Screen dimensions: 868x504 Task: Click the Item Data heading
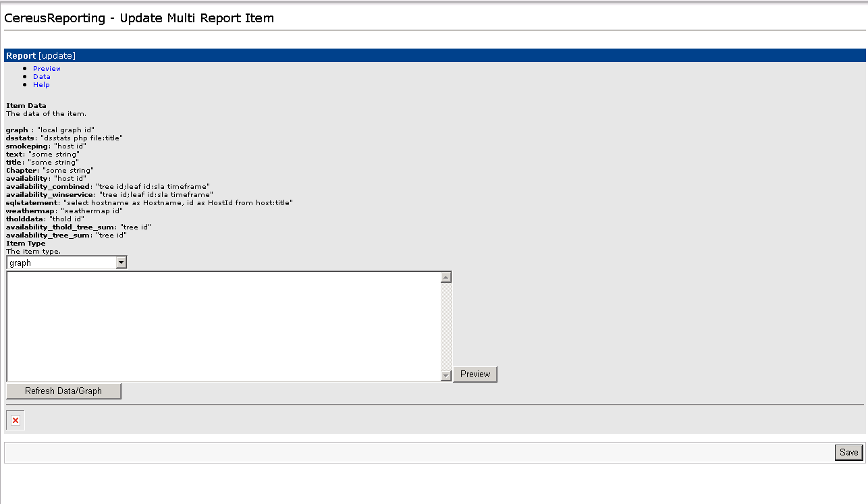tap(26, 105)
